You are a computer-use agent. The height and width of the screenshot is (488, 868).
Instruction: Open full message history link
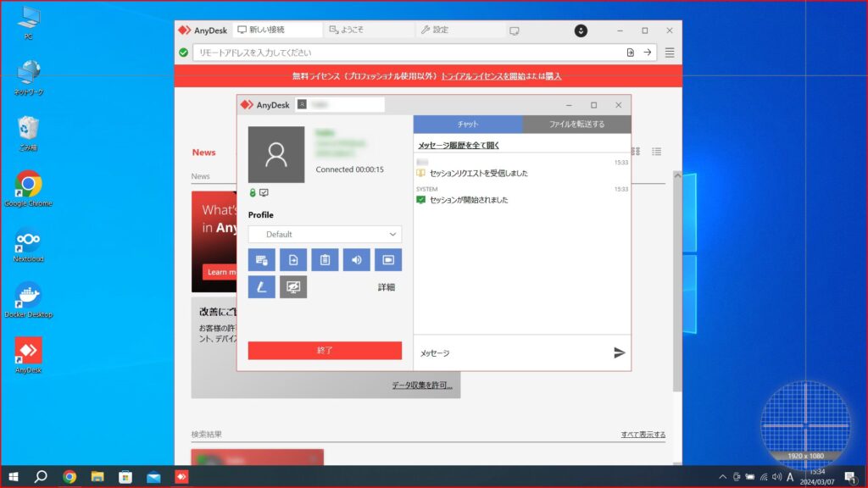pyautogui.click(x=459, y=146)
